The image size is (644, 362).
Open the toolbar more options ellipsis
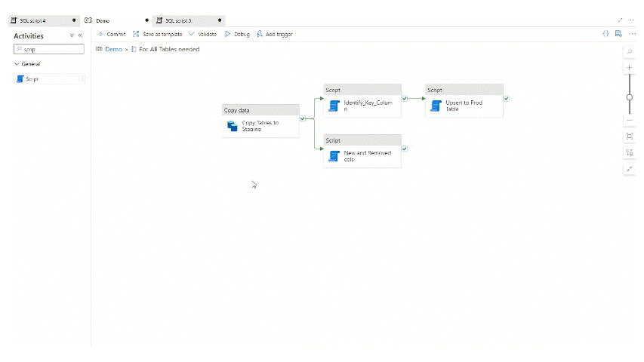tap(632, 34)
